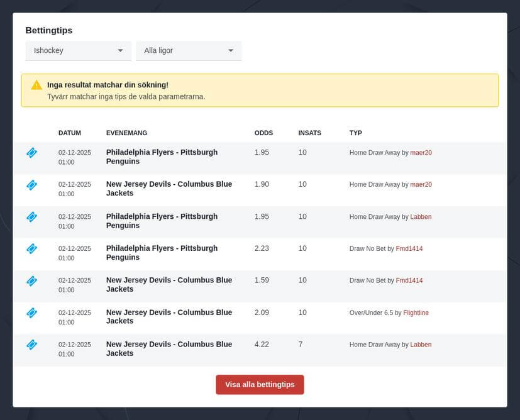Click ticket icon for Flyers tip by maer20
Viewport: 520px width, 420px height.
[31, 153]
